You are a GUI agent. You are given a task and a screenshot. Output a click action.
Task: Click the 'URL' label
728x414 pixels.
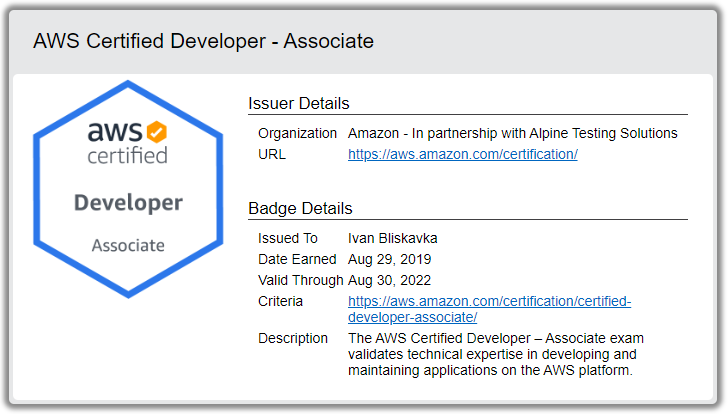272,154
